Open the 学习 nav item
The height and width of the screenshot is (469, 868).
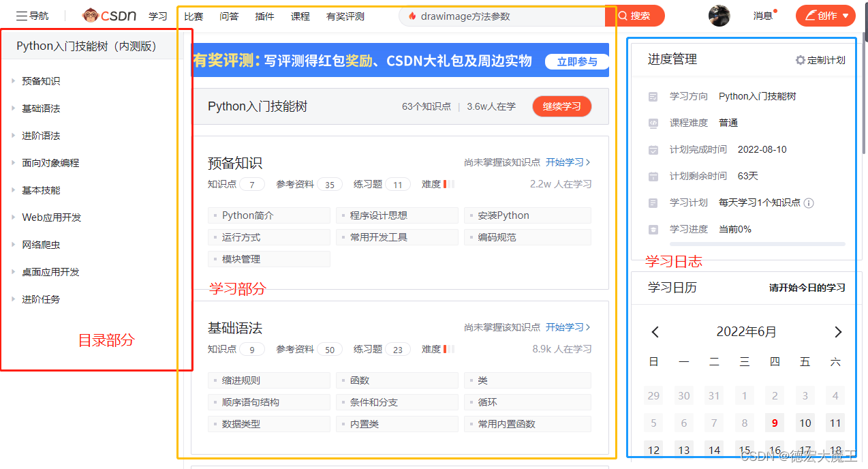(x=158, y=16)
